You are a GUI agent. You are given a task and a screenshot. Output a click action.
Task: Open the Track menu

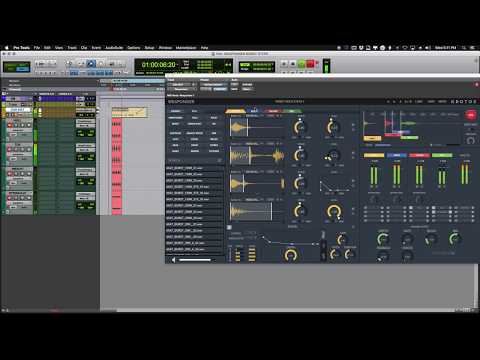pos(72,48)
